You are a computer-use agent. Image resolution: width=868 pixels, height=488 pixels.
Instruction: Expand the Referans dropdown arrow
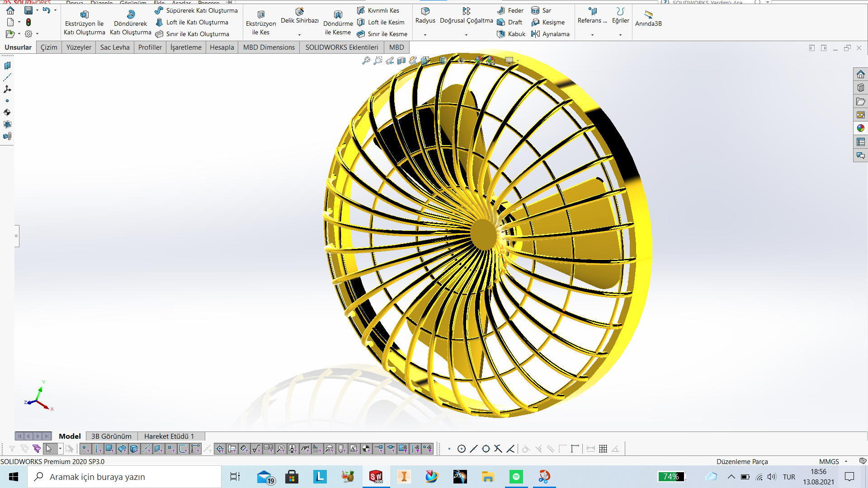click(x=592, y=35)
